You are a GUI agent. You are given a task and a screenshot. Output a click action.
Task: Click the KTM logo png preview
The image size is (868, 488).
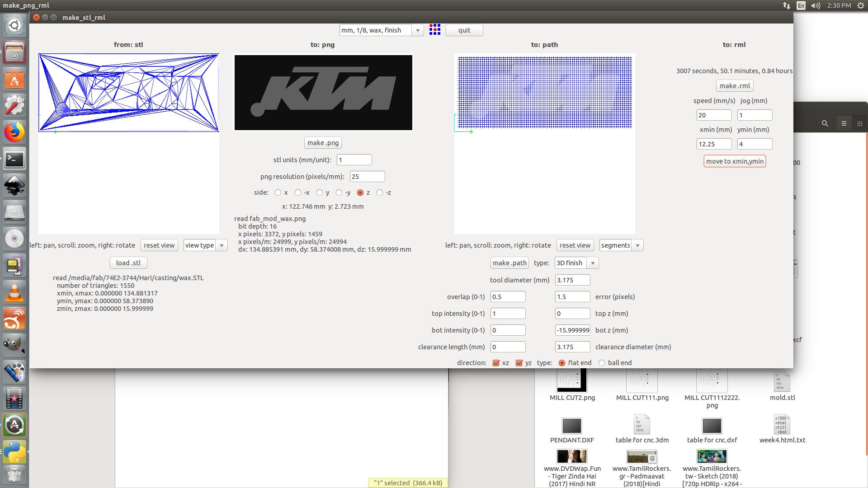tap(323, 93)
